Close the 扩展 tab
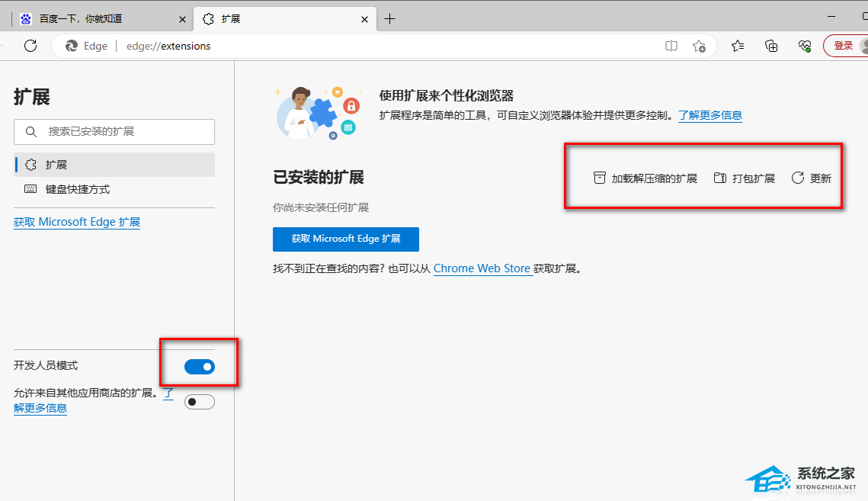The image size is (868, 501). (364, 19)
